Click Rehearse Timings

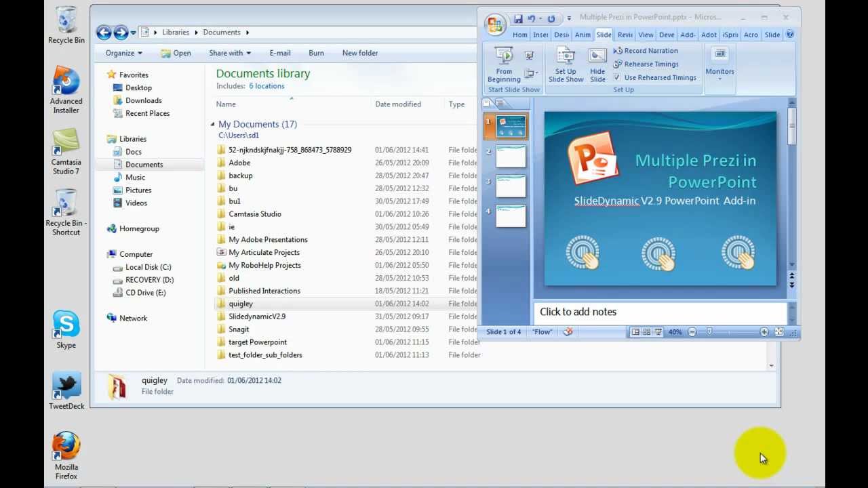click(646, 64)
